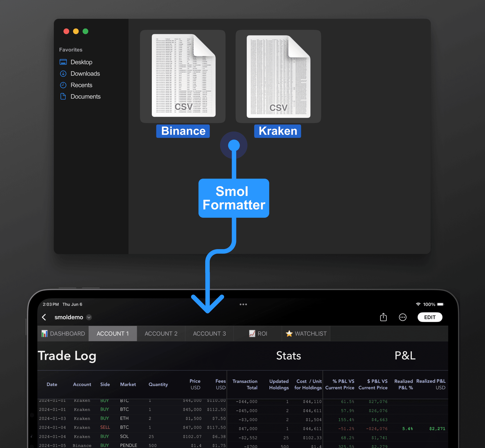Select the Market column header
The width and height of the screenshot is (485, 448).
128,384
